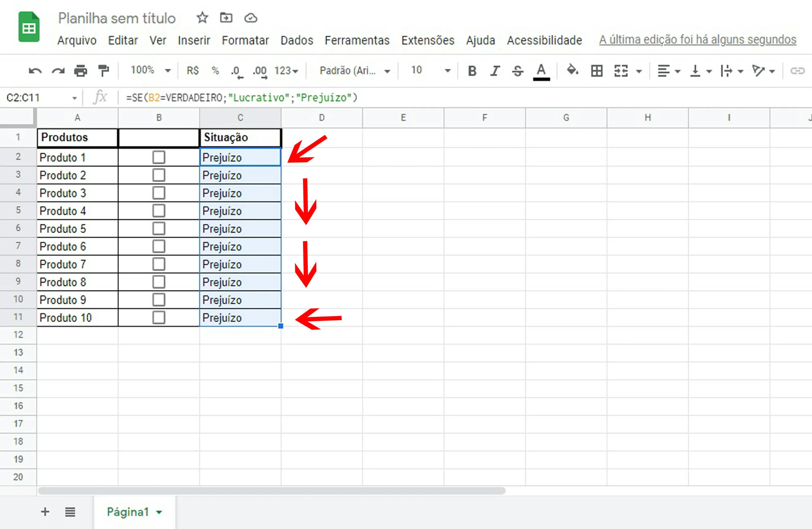Open the 123 number format dropdown
The width and height of the screenshot is (812, 529).
click(x=286, y=71)
